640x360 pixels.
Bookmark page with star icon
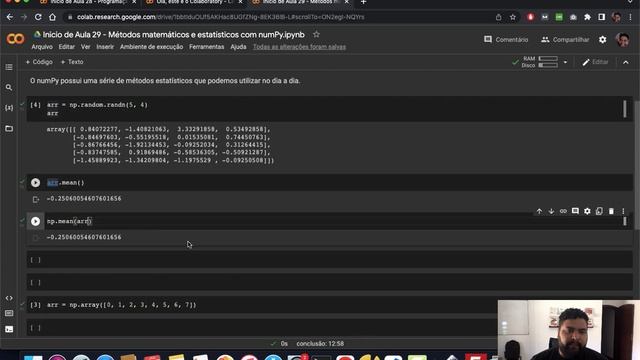click(513, 17)
